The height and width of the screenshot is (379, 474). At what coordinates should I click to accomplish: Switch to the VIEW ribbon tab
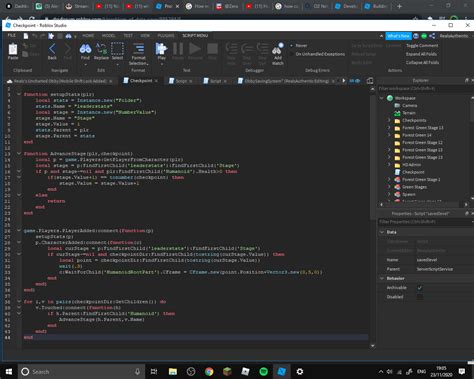pyautogui.click(x=145, y=35)
